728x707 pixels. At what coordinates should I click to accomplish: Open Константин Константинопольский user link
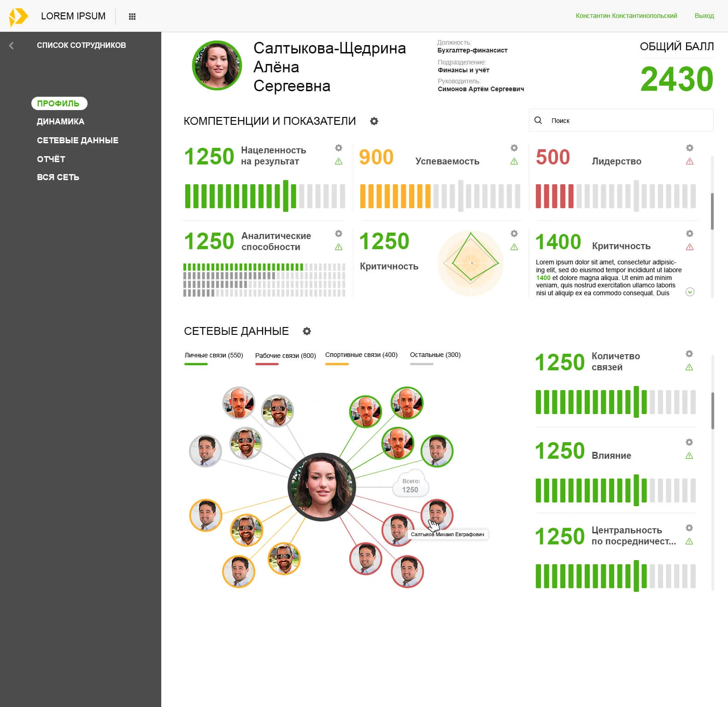click(x=626, y=16)
